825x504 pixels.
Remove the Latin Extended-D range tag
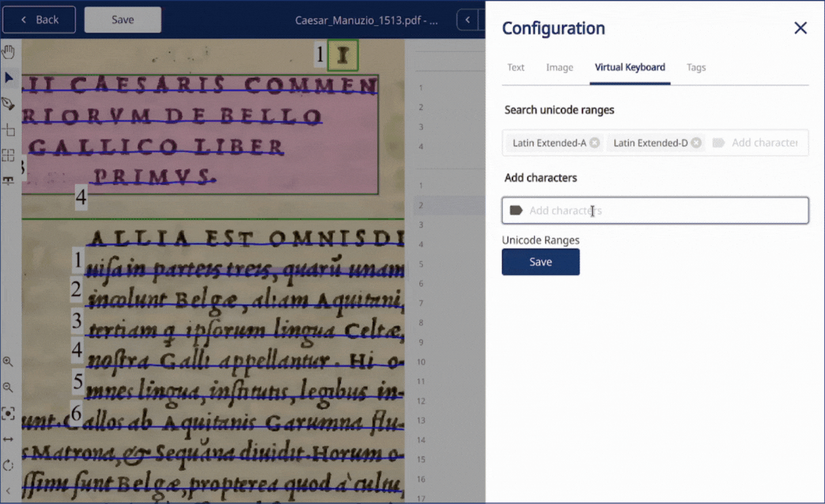click(696, 143)
